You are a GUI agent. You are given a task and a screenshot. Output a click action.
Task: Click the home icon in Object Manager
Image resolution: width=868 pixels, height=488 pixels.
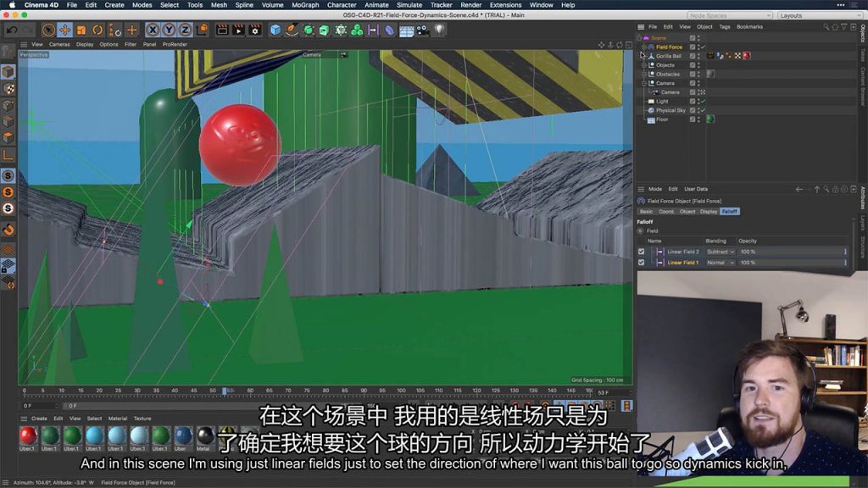point(835,26)
